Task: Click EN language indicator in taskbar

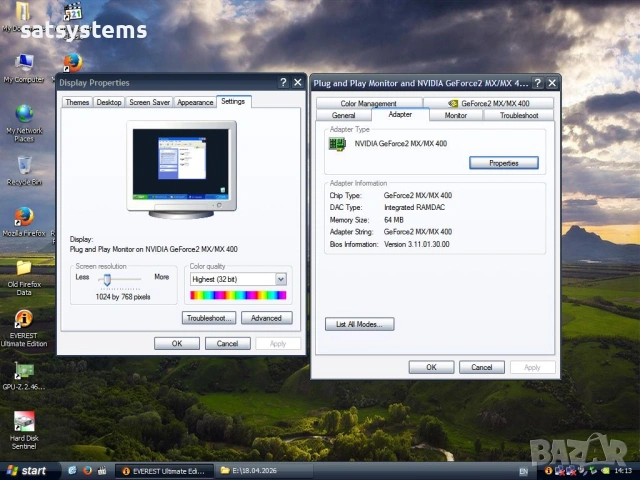Action: 524,471
